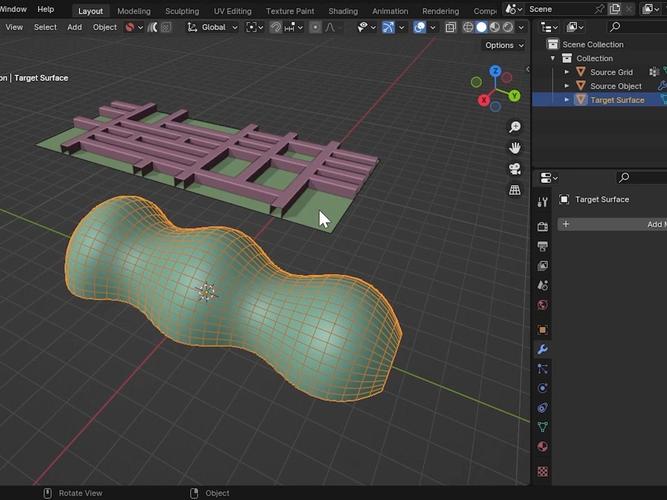Open the Modifiers wrench tab
Screen dimensions: 667x500
tap(542, 349)
